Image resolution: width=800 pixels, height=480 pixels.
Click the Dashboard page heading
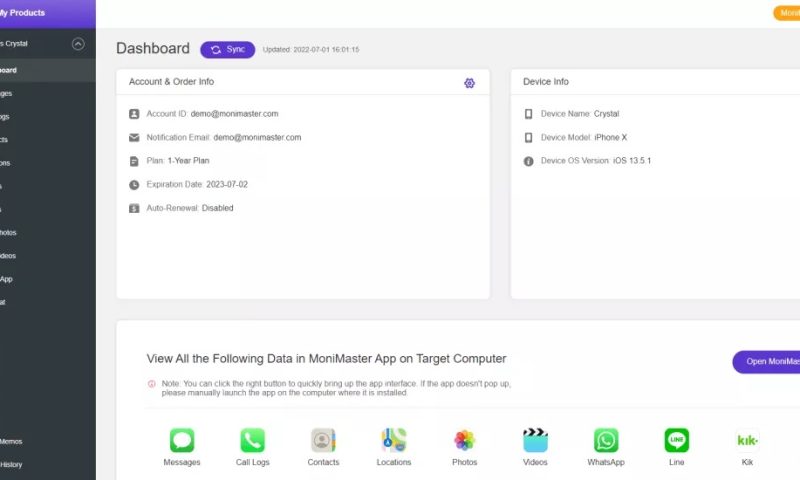[153, 48]
